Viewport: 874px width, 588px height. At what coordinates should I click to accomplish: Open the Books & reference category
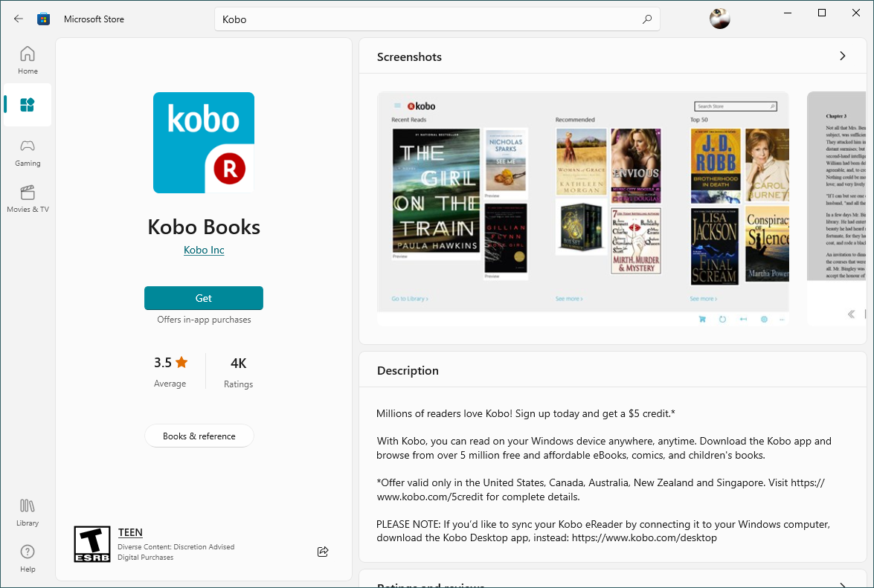click(199, 436)
